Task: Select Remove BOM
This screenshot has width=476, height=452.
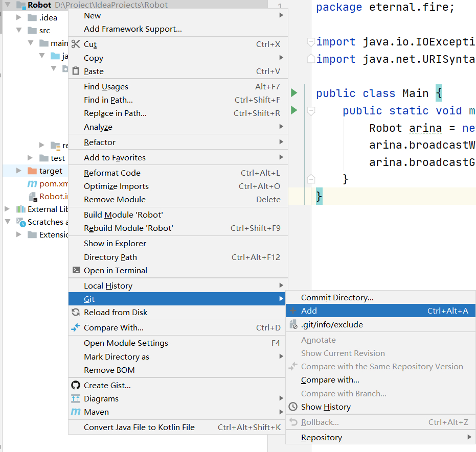Action: 177,370
